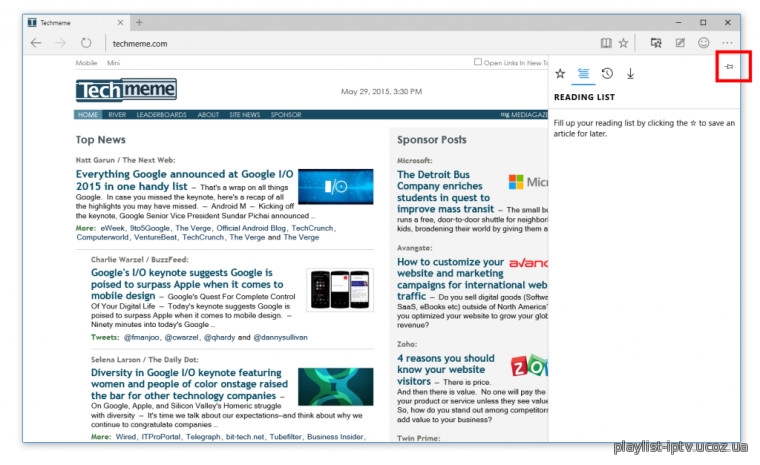Switch to Mini site version
Screen dimensions: 760x465
point(113,63)
